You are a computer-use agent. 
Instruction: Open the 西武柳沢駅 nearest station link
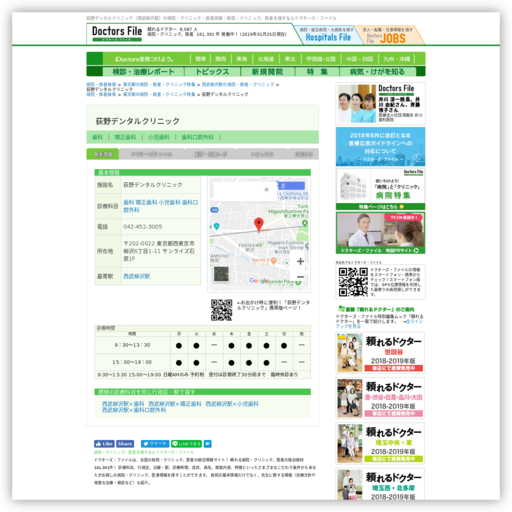click(x=137, y=276)
